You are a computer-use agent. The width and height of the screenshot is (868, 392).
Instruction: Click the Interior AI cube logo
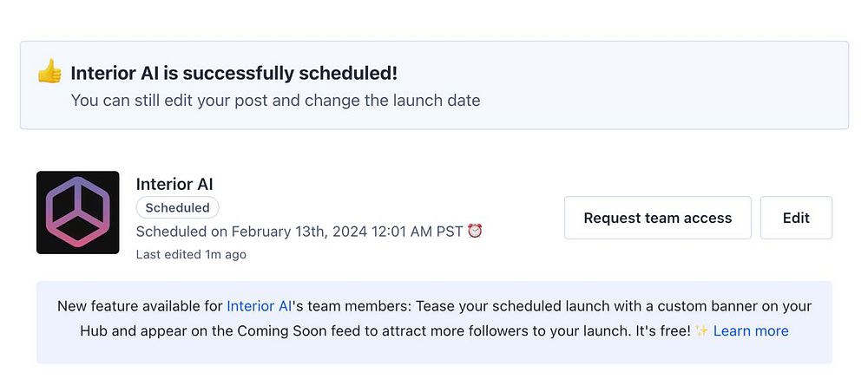click(x=77, y=212)
